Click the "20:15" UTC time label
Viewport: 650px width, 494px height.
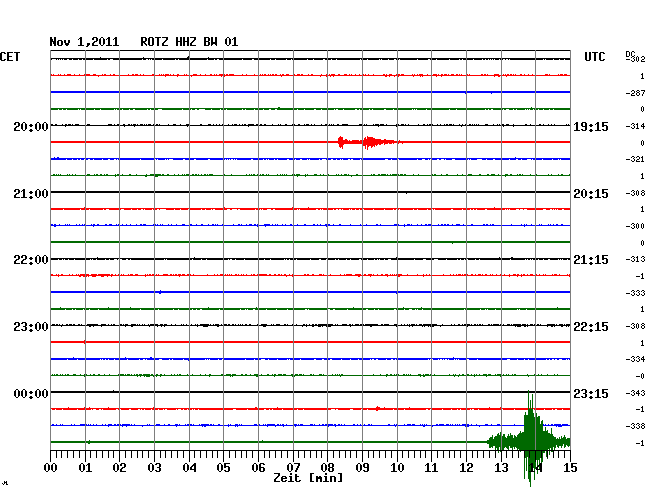click(x=591, y=194)
